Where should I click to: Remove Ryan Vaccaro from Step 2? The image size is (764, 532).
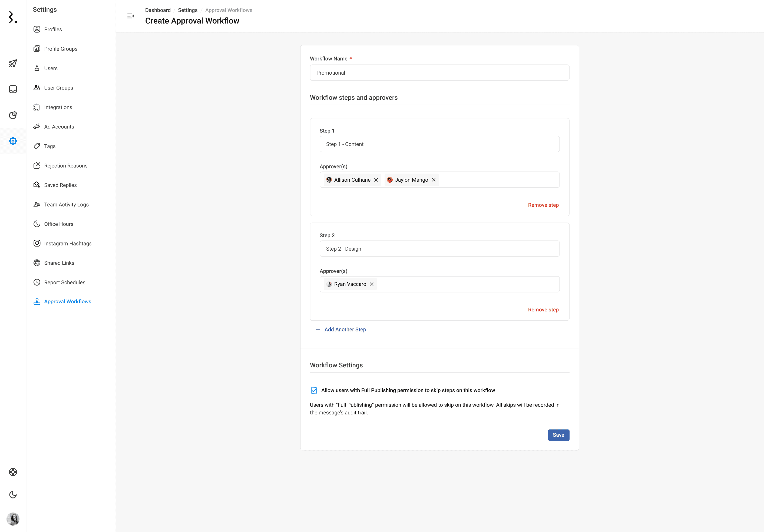(372, 284)
